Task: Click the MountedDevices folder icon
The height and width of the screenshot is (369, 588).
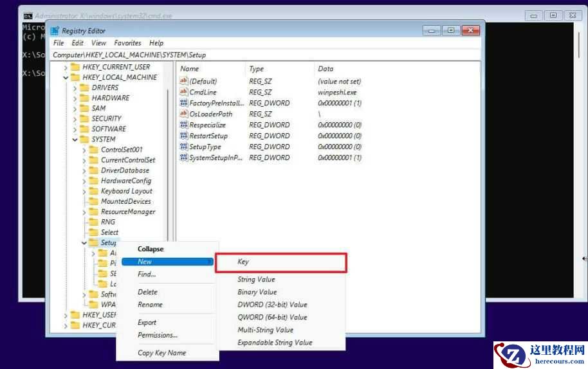Action: (x=93, y=201)
